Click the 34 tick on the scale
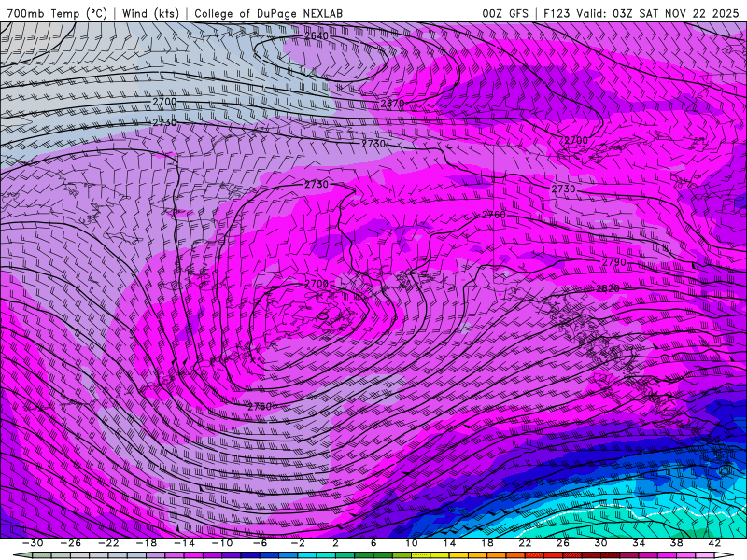The image size is (747, 560). point(639,543)
